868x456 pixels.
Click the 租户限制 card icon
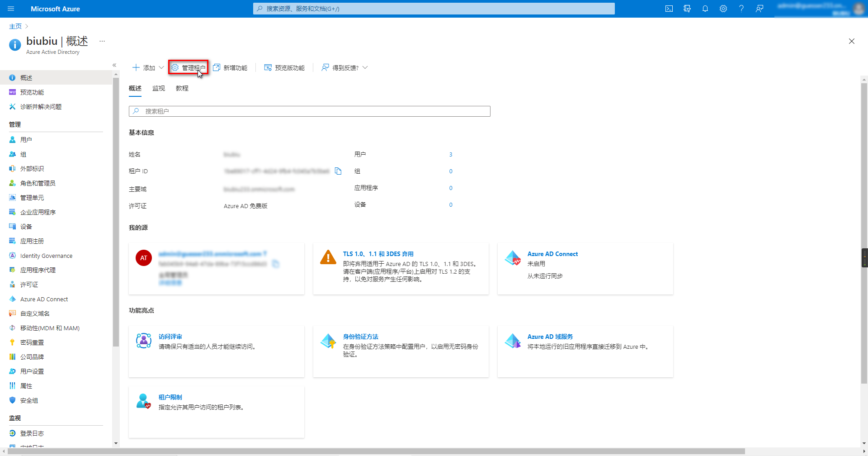pyautogui.click(x=144, y=401)
